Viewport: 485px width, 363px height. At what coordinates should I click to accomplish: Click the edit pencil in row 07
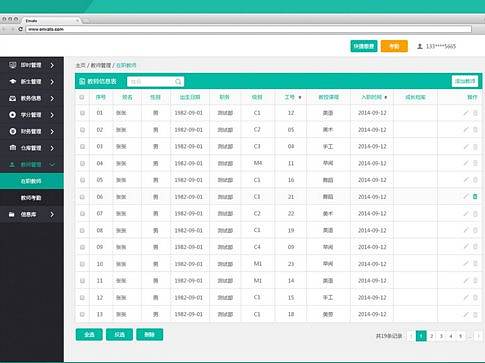tap(466, 213)
